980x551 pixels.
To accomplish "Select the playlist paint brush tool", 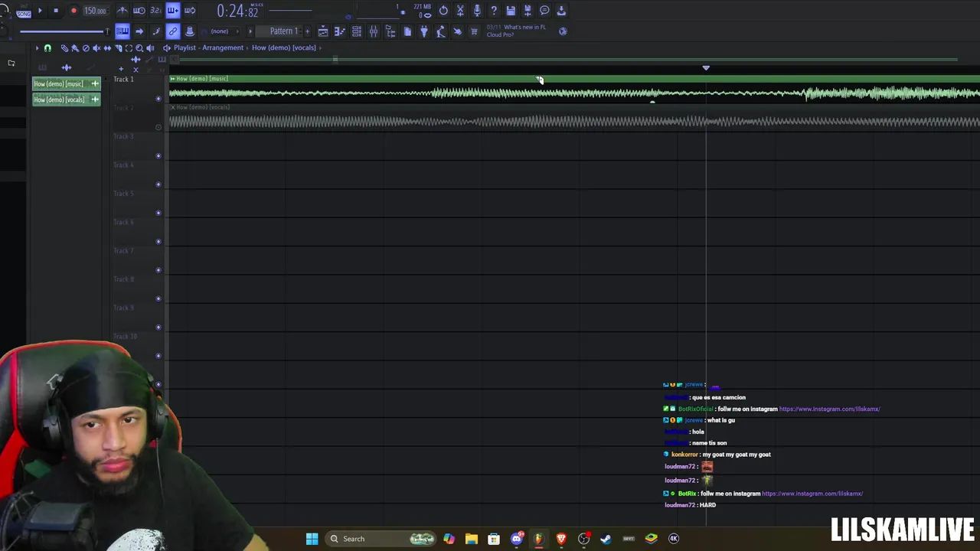I will (x=75, y=48).
